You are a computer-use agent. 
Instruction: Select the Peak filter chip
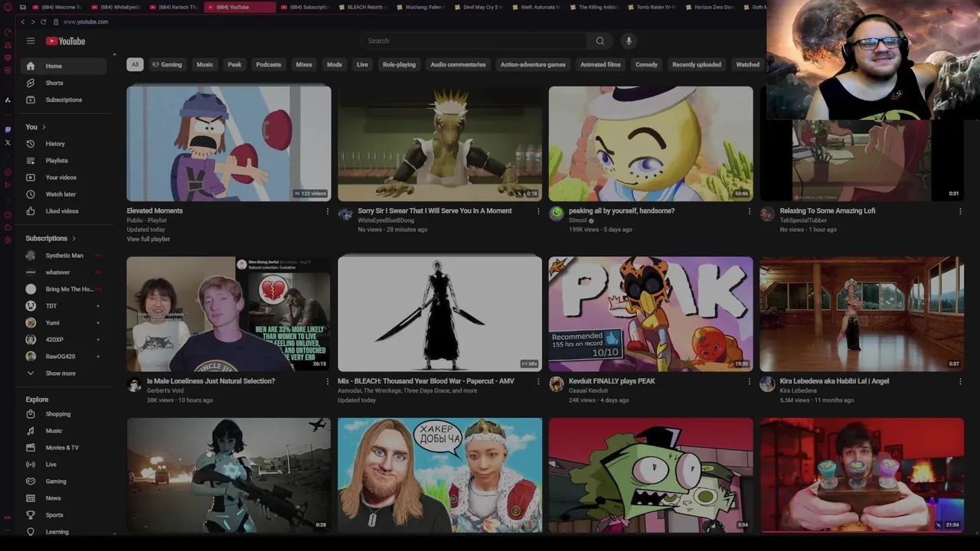[x=234, y=64]
